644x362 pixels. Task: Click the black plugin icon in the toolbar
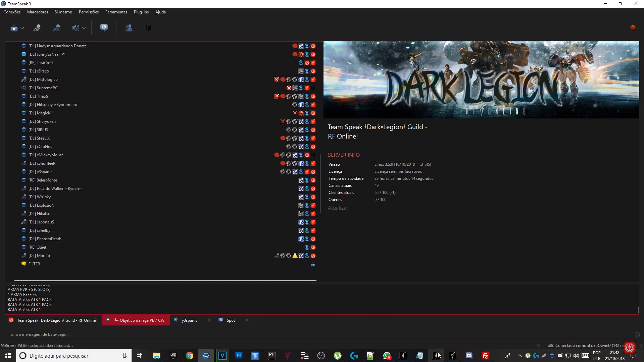tap(148, 28)
